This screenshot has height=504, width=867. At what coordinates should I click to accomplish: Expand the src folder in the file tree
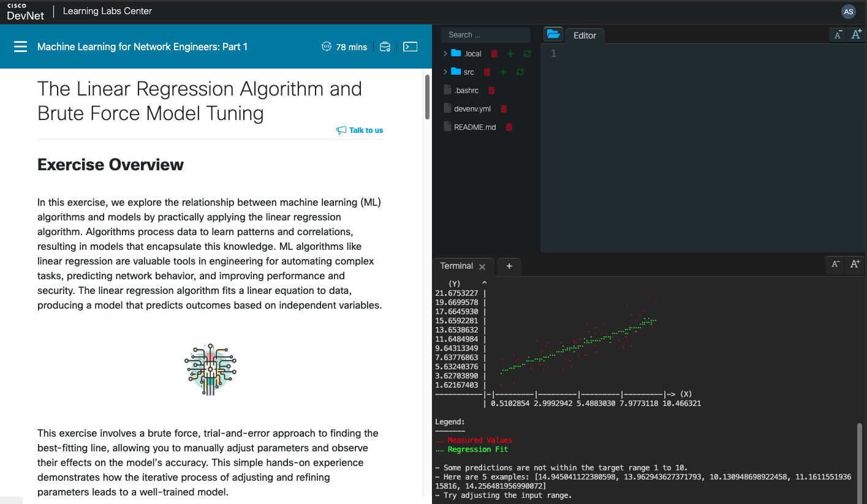pyautogui.click(x=445, y=72)
